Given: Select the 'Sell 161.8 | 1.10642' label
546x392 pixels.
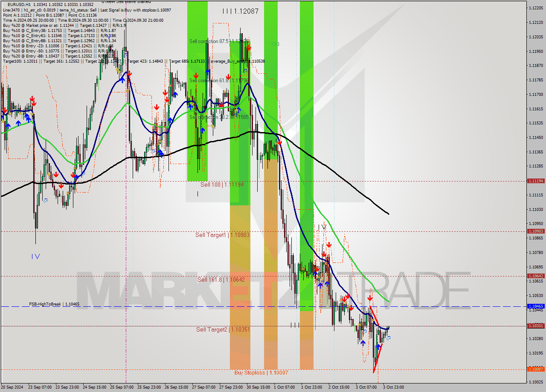Looking at the screenshot, I should click(221, 280).
